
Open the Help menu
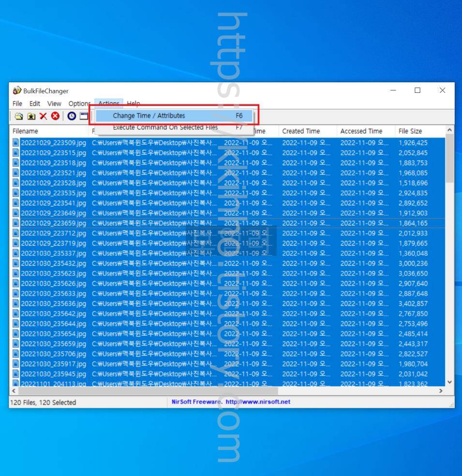coord(133,103)
